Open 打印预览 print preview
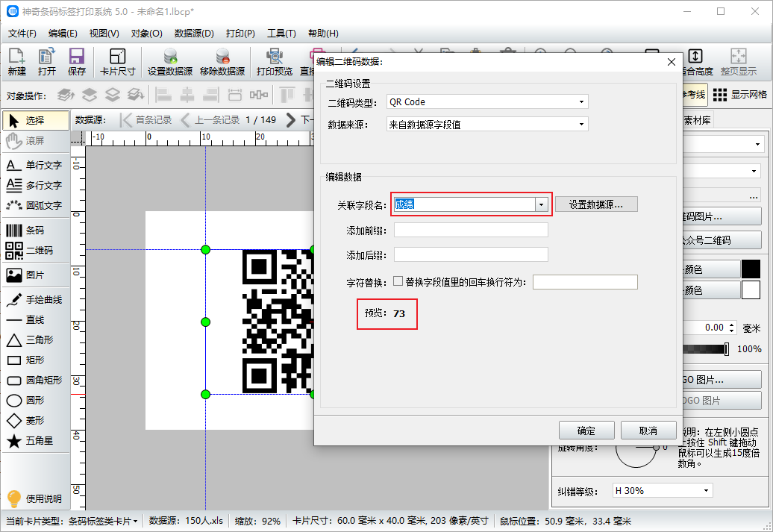The image size is (773, 532). coord(274,62)
